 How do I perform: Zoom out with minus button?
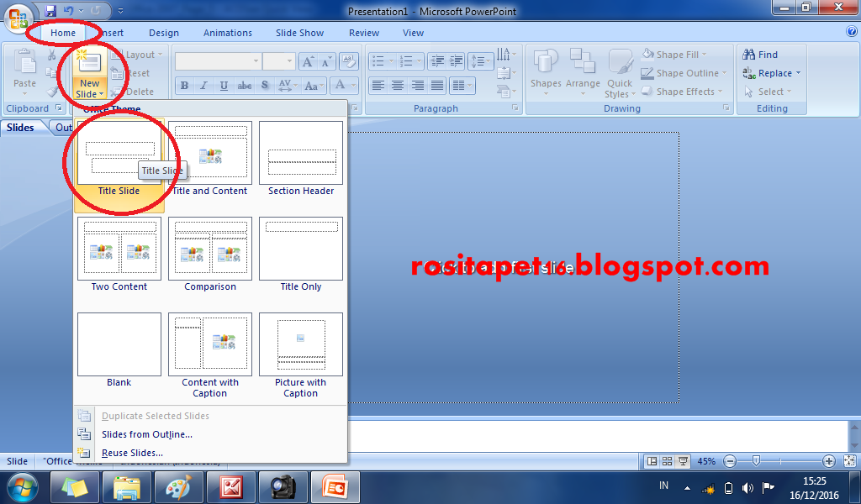click(730, 461)
